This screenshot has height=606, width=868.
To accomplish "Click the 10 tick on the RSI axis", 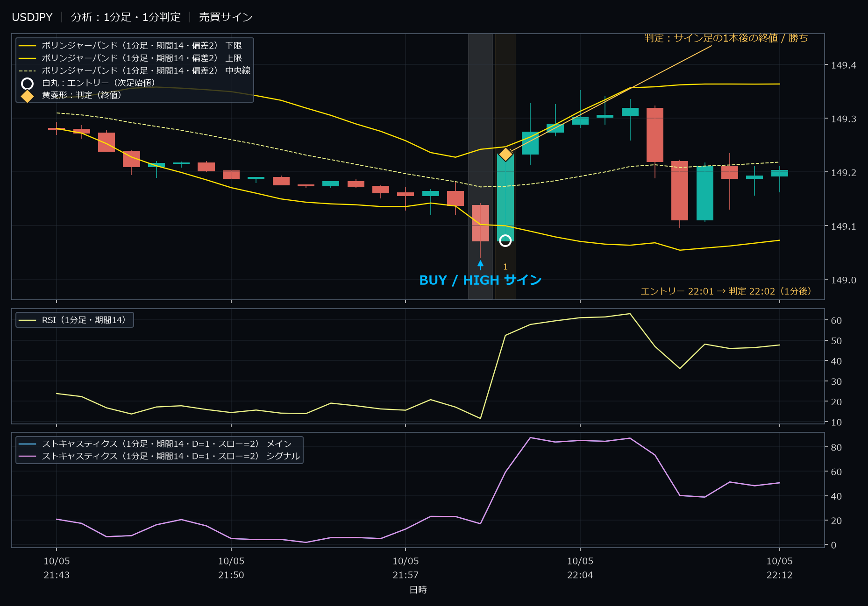I will 836,422.
